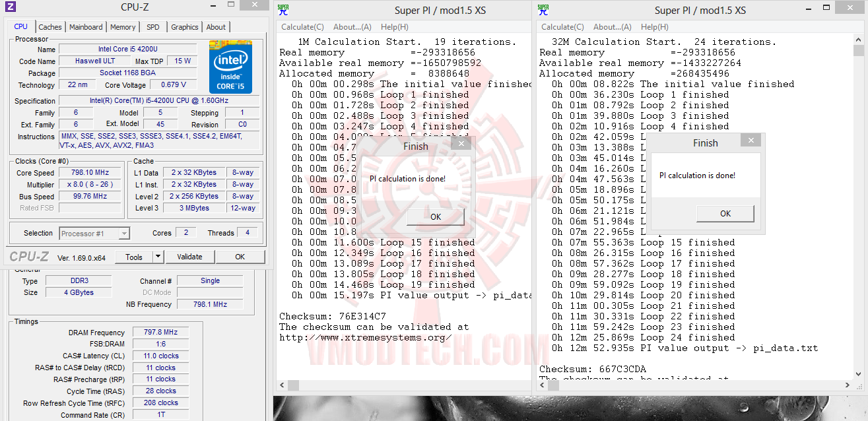868x421 pixels.
Task: Click the NB Frequency value 798.1 MHz
Action: tap(210, 305)
